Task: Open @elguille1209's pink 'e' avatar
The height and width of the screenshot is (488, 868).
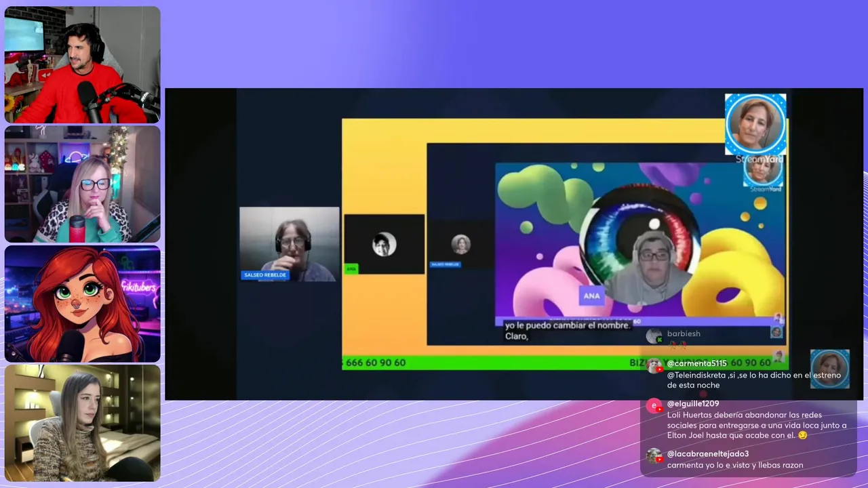Action: tap(654, 406)
